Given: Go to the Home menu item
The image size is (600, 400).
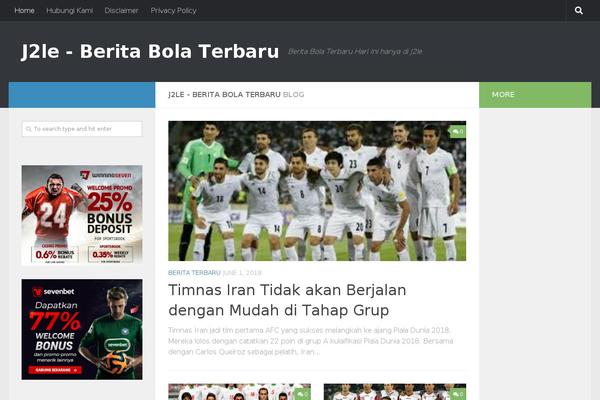Looking at the screenshot, I should [x=24, y=11].
